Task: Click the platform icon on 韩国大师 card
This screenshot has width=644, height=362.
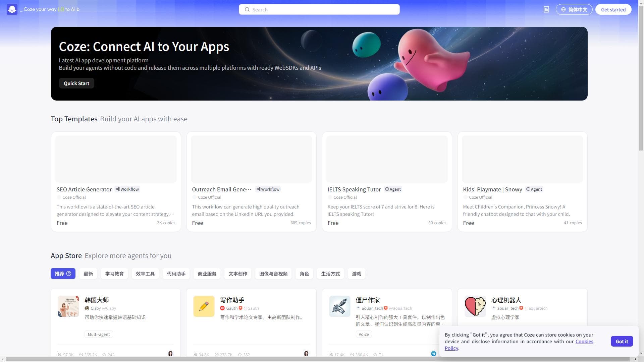Action: (x=170, y=354)
